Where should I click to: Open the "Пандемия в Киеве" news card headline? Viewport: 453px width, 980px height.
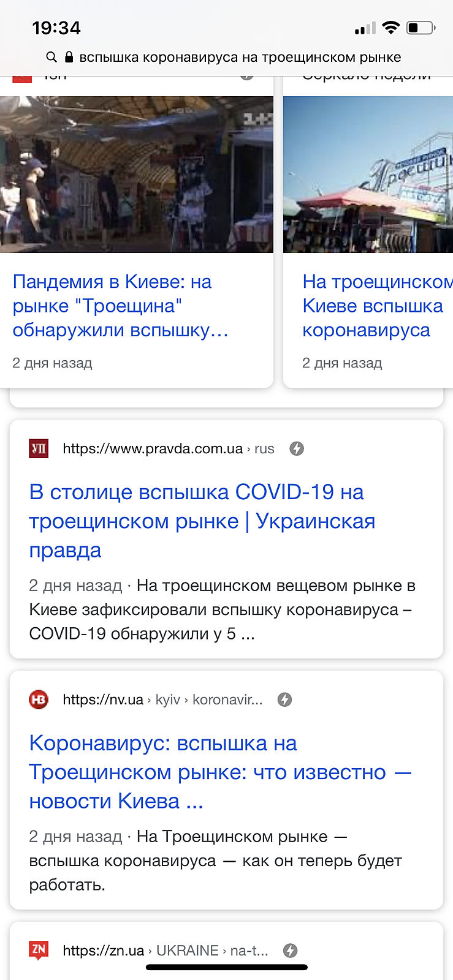pyautogui.click(x=120, y=306)
